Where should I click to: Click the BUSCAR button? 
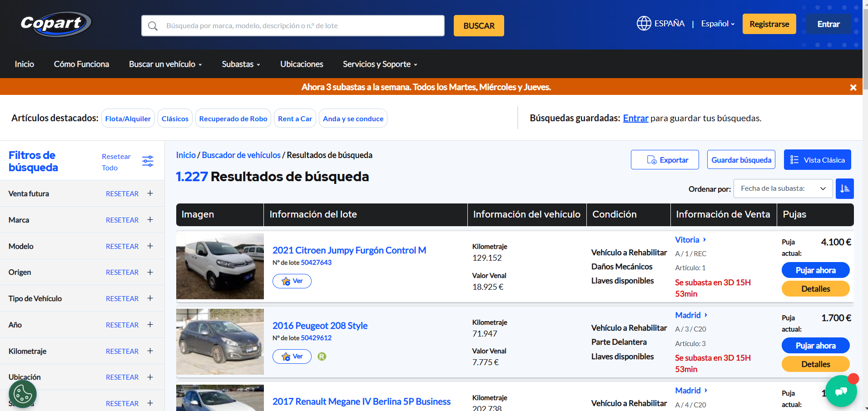click(479, 26)
